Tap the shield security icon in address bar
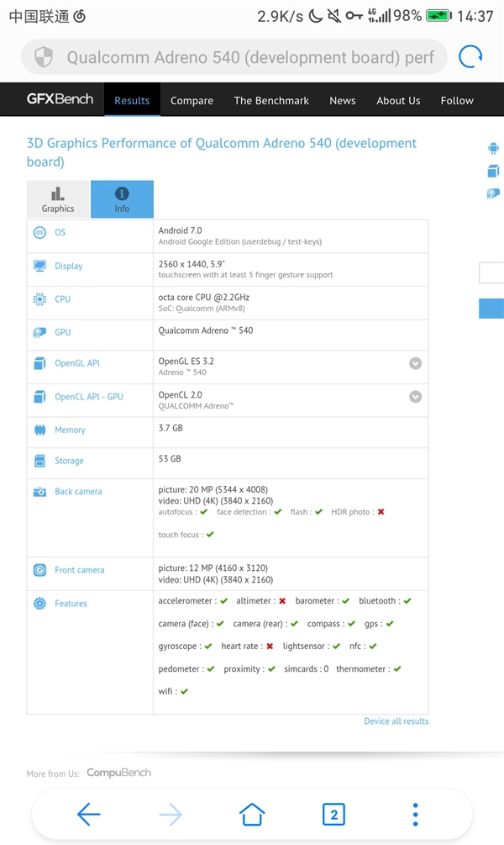504x845 pixels. click(x=44, y=57)
